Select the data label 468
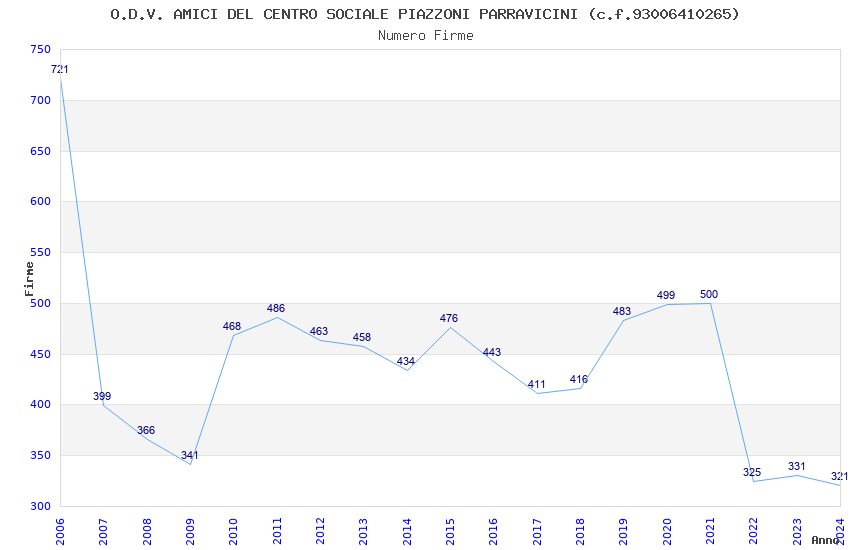 pos(232,326)
